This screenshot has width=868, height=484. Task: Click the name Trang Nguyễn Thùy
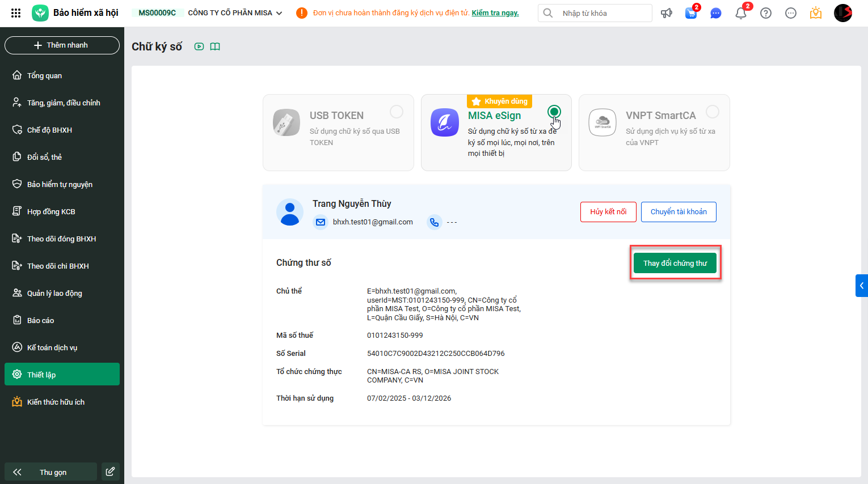coord(352,203)
